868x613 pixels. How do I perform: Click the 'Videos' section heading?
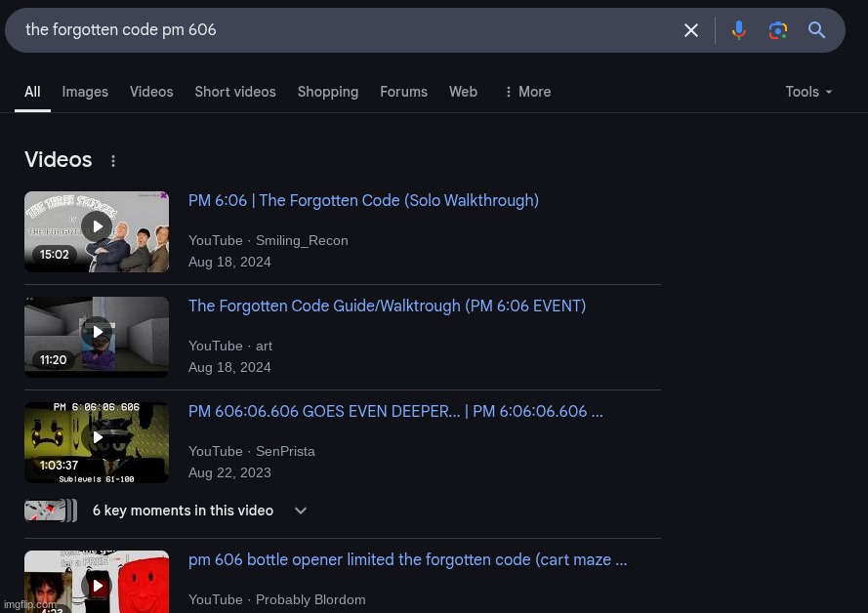pyautogui.click(x=59, y=160)
